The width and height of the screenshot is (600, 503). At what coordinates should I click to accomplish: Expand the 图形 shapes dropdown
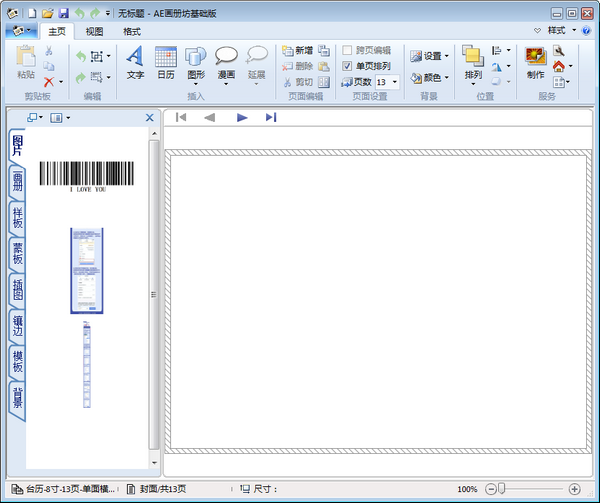point(196,85)
